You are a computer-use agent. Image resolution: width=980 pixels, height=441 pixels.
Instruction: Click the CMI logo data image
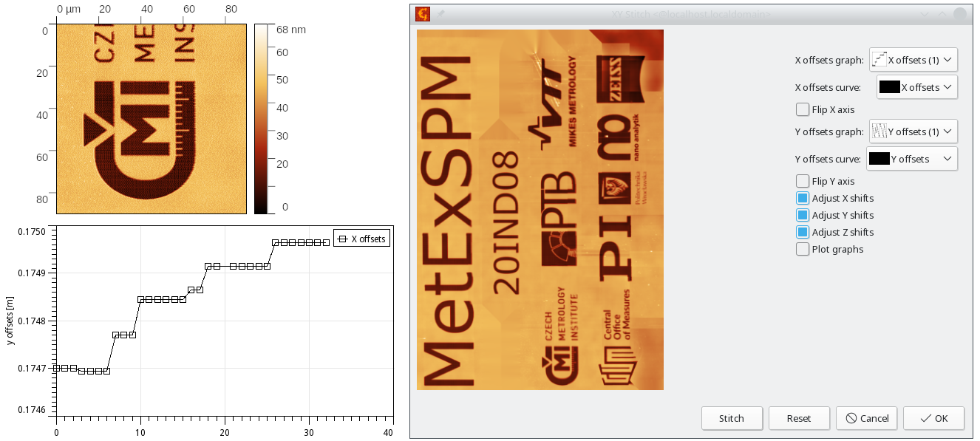(x=151, y=120)
